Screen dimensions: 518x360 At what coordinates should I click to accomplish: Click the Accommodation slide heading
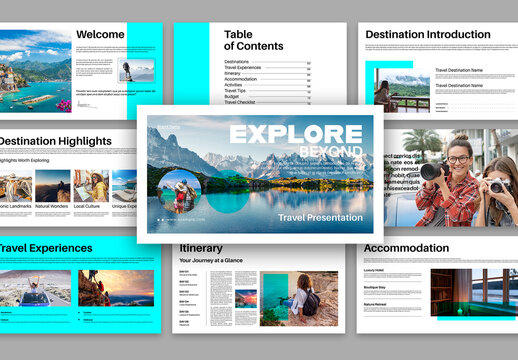[406, 248]
